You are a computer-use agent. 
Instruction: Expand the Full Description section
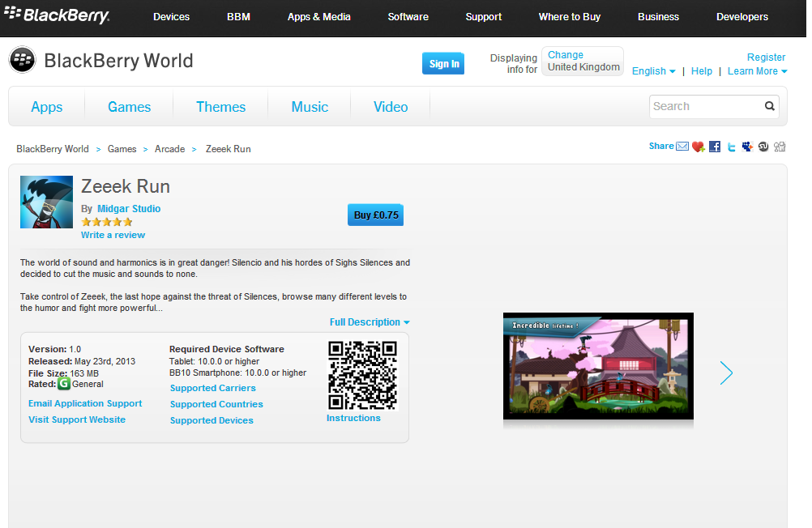coord(370,322)
